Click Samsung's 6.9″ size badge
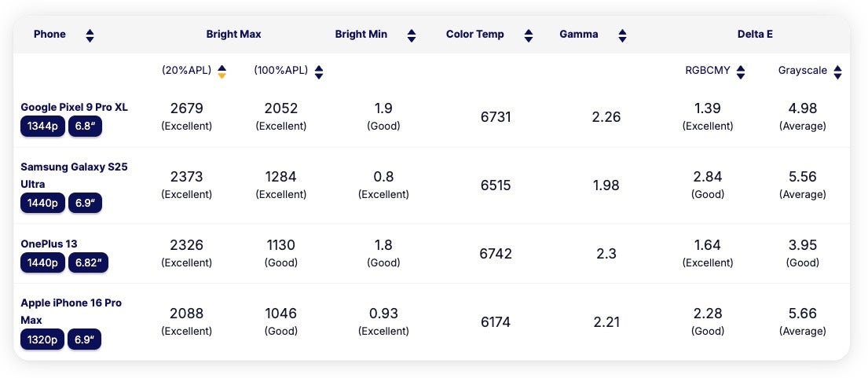Image resolution: width=868 pixels, height=378 pixels. 86,203
